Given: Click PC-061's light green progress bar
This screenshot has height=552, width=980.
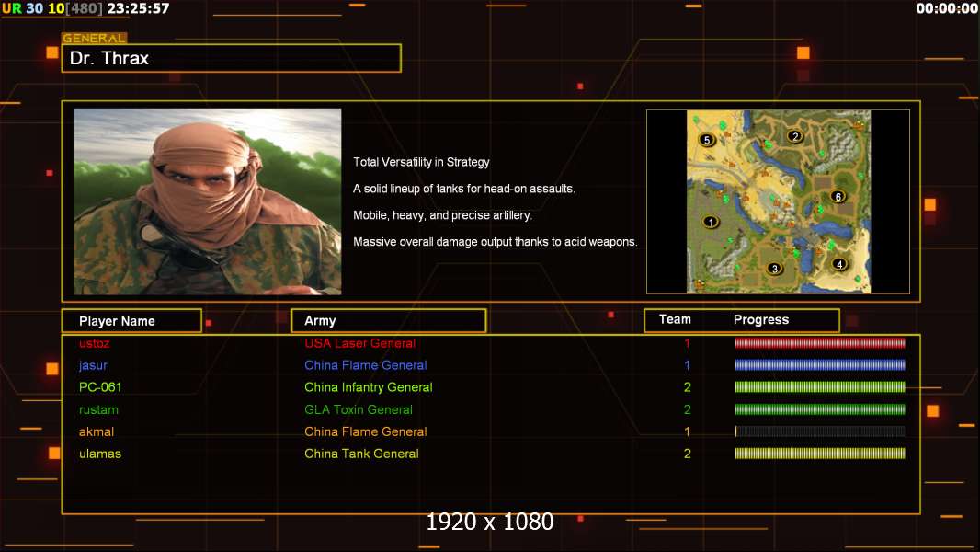Looking at the screenshot, I should pos(820,387).
